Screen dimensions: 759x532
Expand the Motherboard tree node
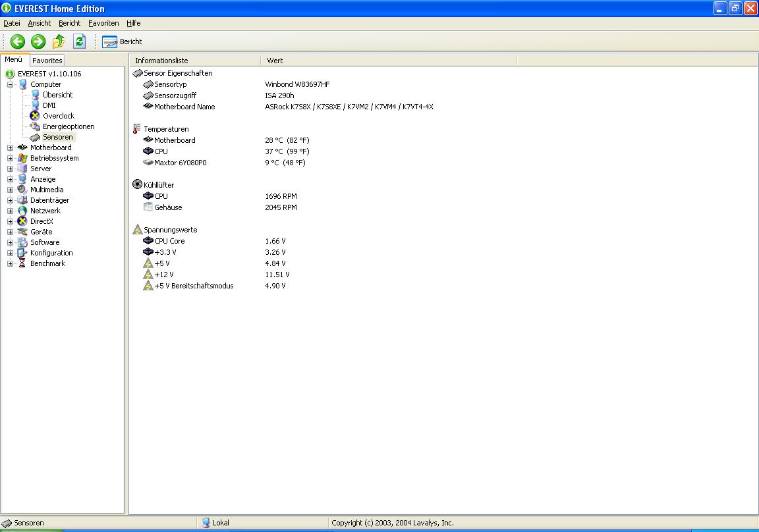click(x=10, y=148)
